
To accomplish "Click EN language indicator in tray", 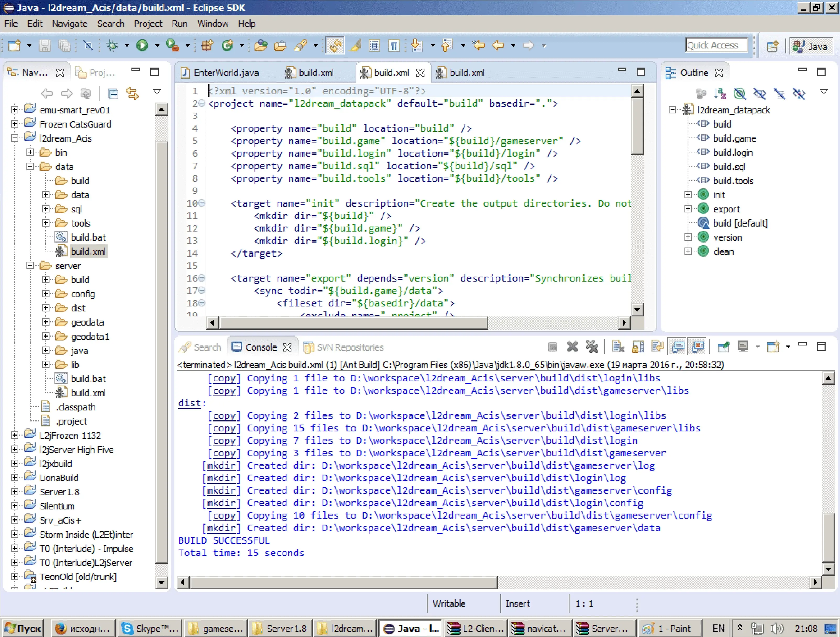I will point(718,628).
